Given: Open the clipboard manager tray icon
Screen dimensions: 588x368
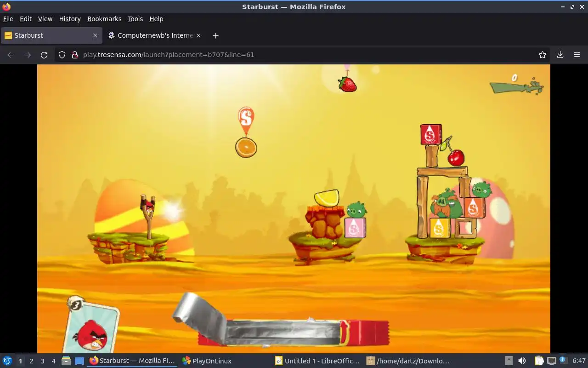Looking at the screenshot, I should pos(539,361).
